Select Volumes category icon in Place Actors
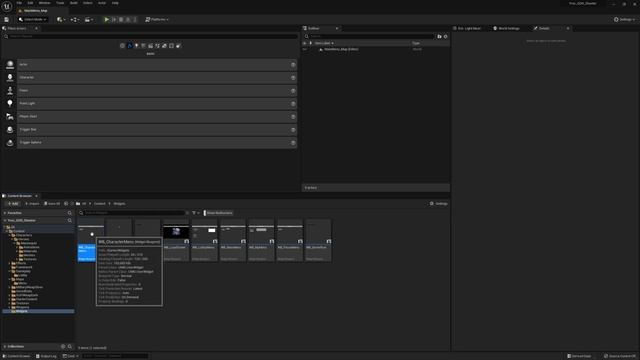 (x=171, y=46)
